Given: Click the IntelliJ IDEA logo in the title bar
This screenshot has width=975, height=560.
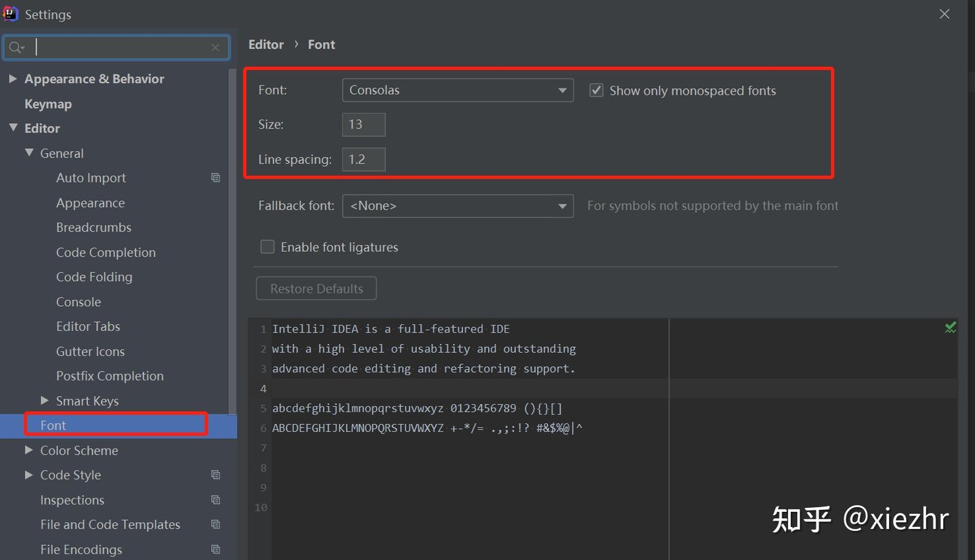Looking at the screenshot, I should 9,14.
